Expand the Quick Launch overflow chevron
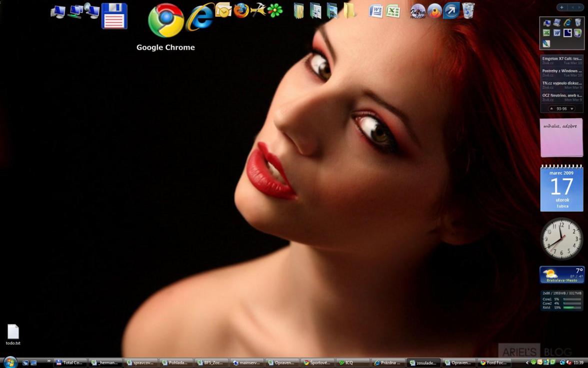Screen dimensions: 588x368 click(x=49, y=361)
